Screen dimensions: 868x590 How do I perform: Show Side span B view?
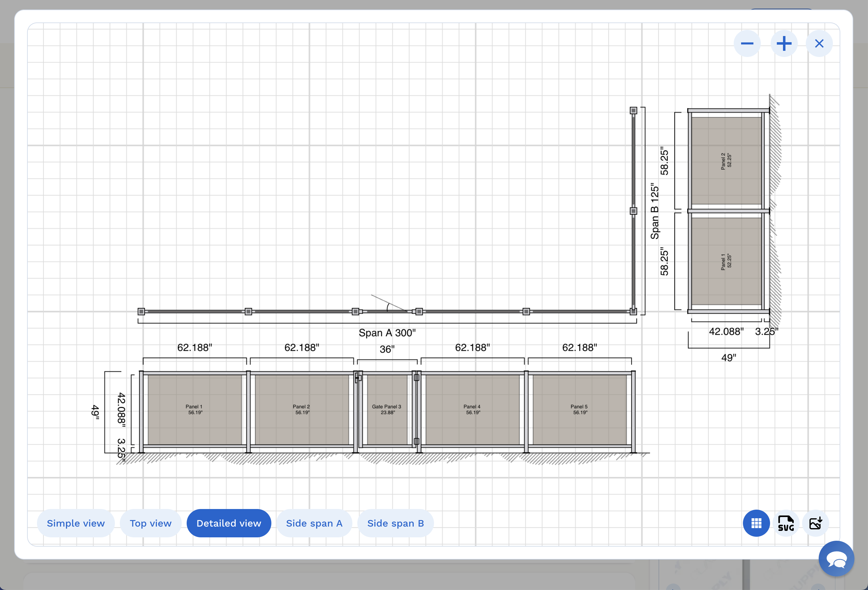click(395, 523)
